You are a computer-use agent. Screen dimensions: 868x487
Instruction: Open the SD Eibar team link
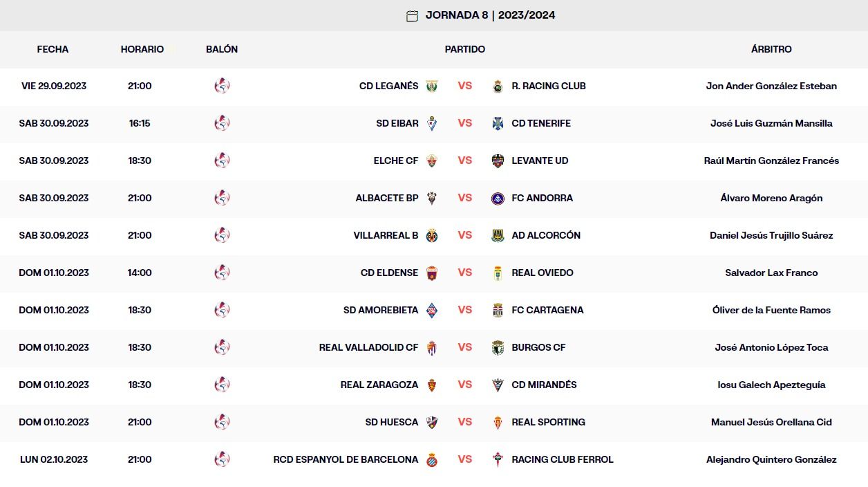pyautogui.click(x=397, y=124)
